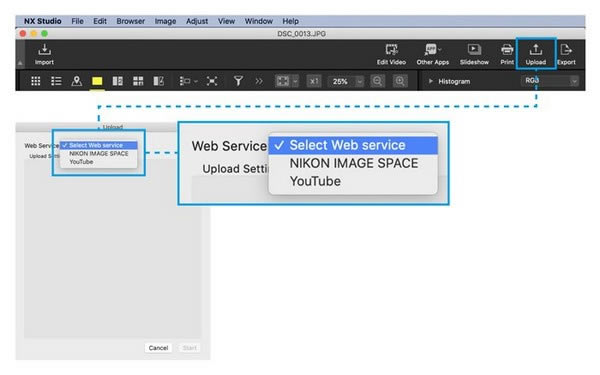Toggle the two-image compare view
This screenshot has width=600, height=375.
point(117,81)
